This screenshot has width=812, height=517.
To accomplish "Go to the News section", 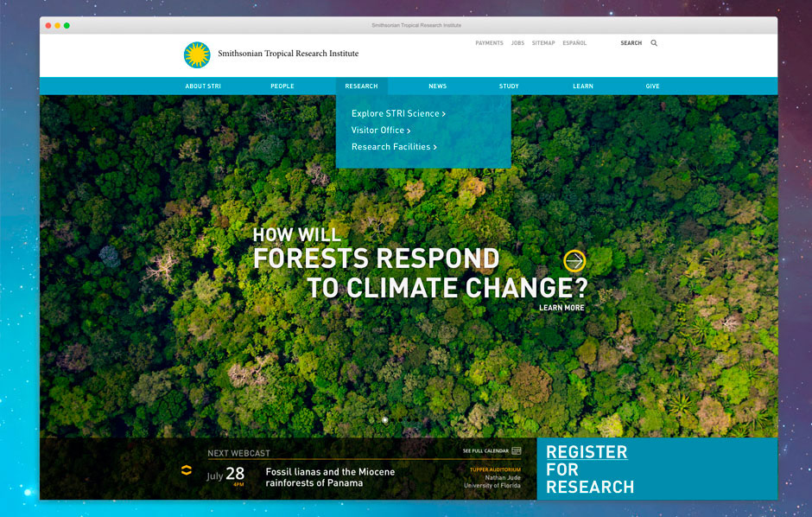I will (438, 86).
